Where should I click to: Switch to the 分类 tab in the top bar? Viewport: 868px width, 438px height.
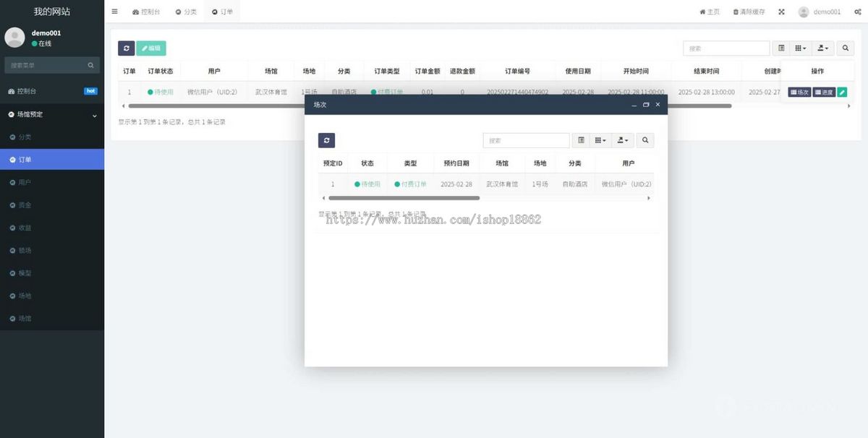point(185,11)
